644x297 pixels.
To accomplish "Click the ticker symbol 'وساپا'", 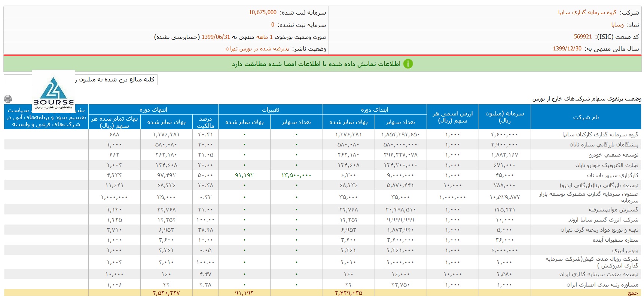I will point(617,25).
